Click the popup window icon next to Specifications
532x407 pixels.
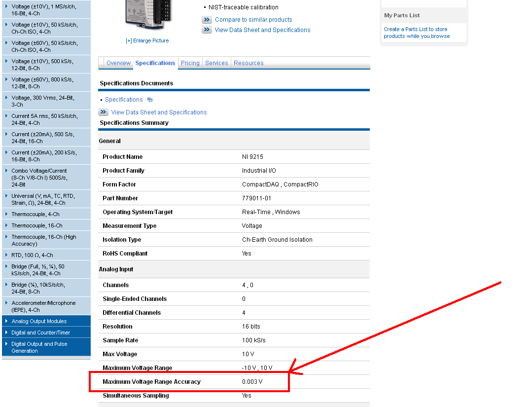pos(150,100)
